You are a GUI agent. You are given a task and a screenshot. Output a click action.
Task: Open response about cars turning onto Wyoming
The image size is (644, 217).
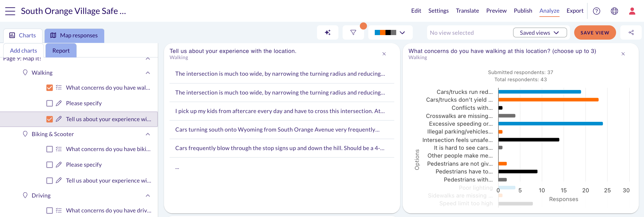point(282,130)
